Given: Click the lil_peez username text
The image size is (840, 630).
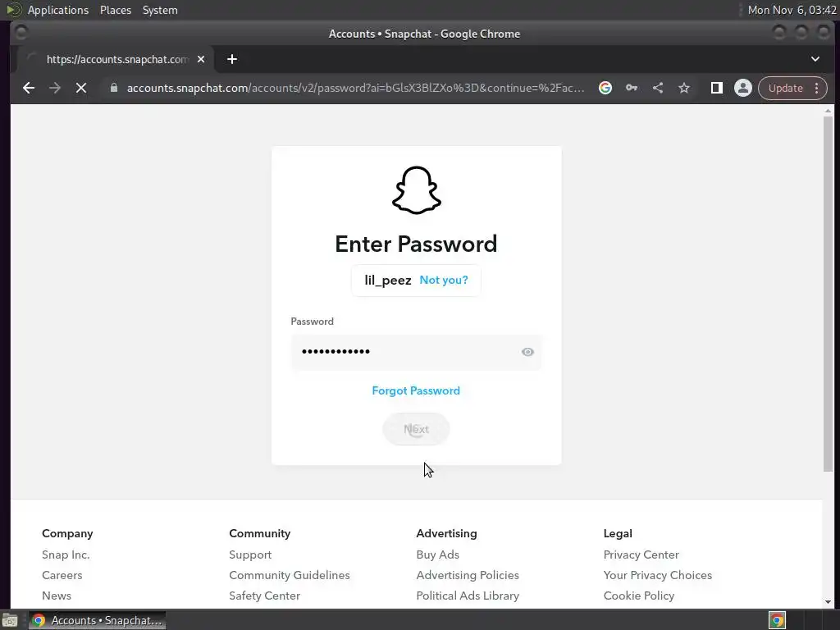Looking at the screenshot, I should [388, 281].
